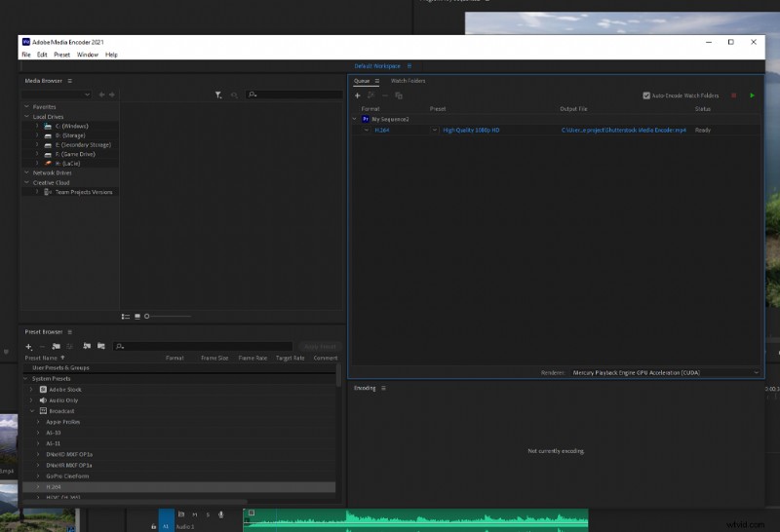Adjust the Media Browser thumbnail zoom slider

(168, 317)
